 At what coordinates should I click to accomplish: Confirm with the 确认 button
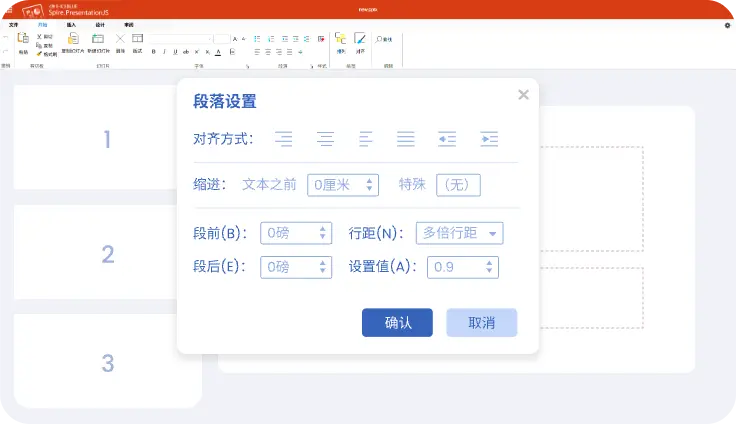(397, 323)
